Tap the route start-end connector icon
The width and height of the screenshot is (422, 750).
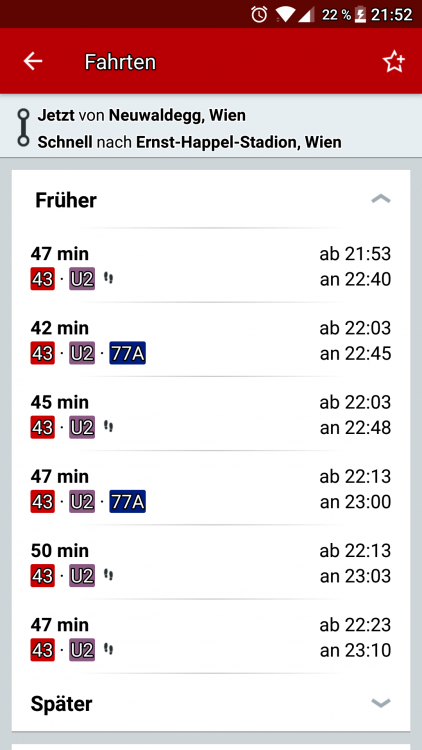tap(23, 128)
